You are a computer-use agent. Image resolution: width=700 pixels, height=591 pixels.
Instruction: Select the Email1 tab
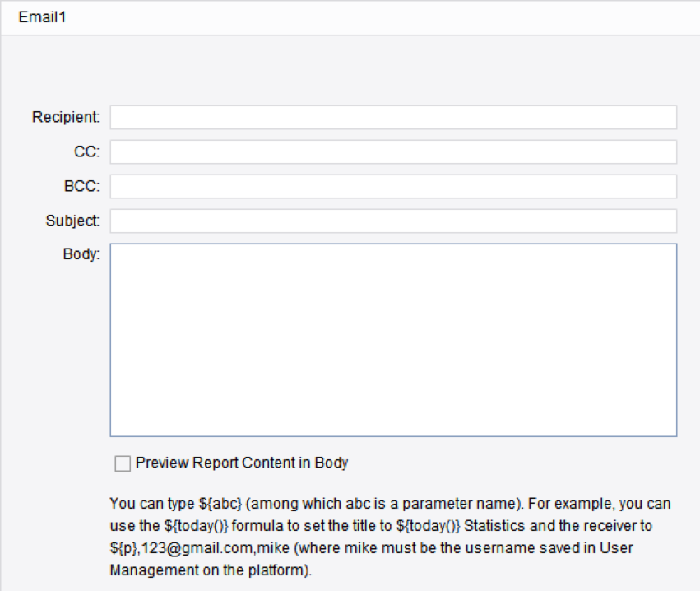(x=42, y=17)
